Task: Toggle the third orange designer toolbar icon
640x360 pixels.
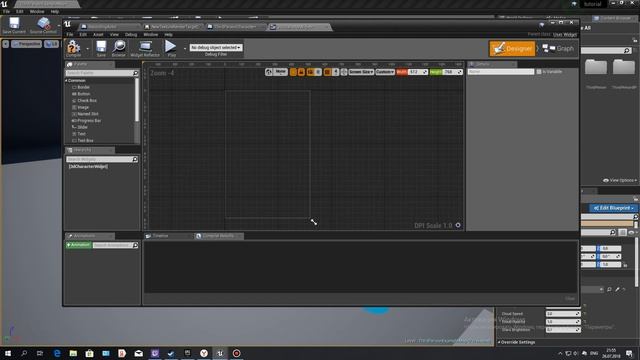Action: coord(310,72)
